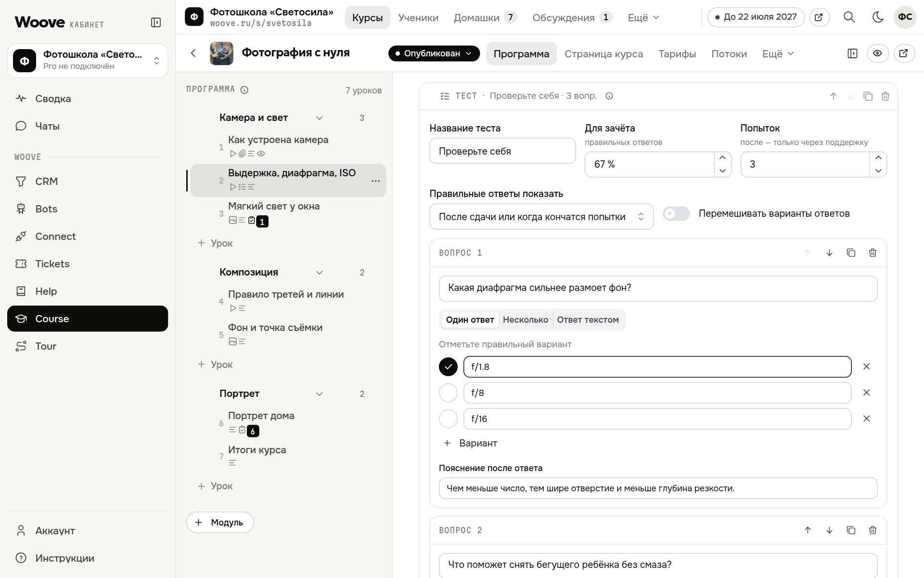Image resolution: width=924 pixels, height=578 pixels.
Task: Add Урок to Камера и свет module
Action: 215,243
